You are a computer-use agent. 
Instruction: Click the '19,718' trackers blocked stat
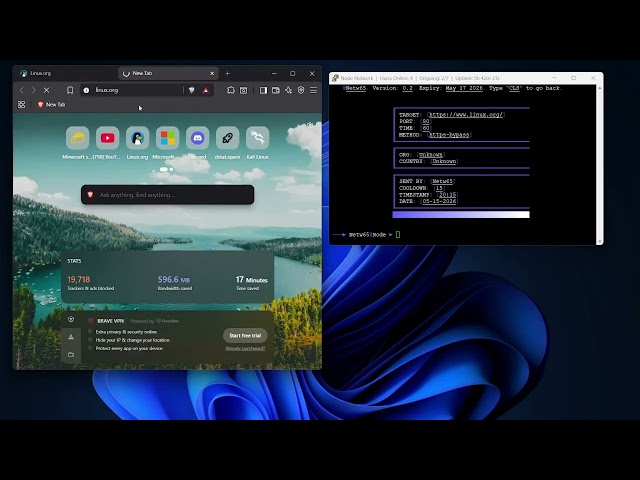(x=79, y=280)
